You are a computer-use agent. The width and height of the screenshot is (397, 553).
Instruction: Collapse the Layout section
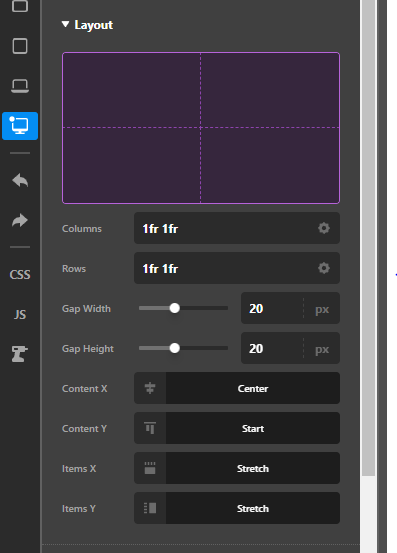coord(87,25)
